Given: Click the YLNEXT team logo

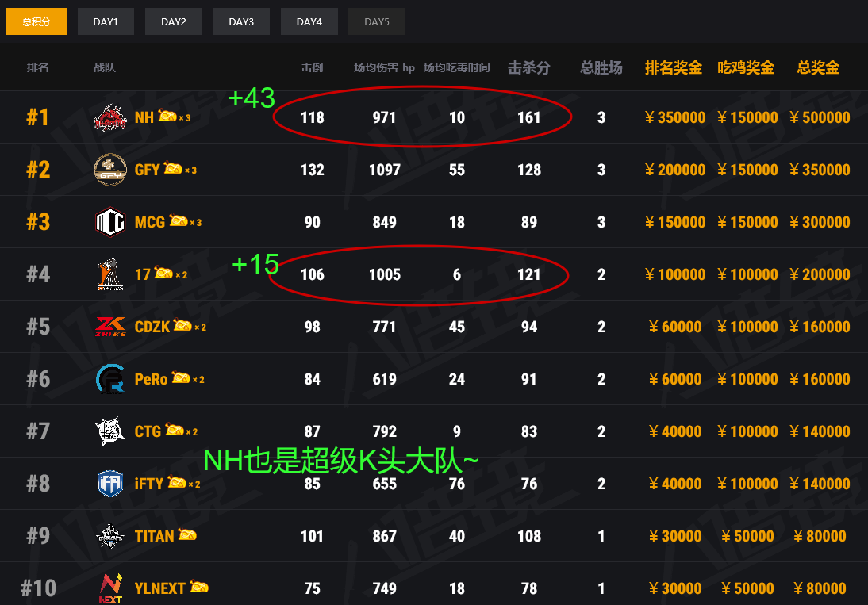Looking at the screenshot, I should pyautogui.click(x=110, y=588).
